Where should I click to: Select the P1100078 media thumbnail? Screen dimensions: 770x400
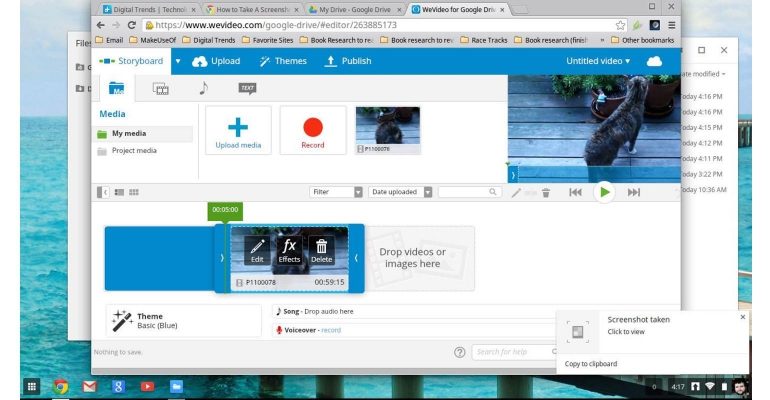pyautogui.click(x=388, y=128)
